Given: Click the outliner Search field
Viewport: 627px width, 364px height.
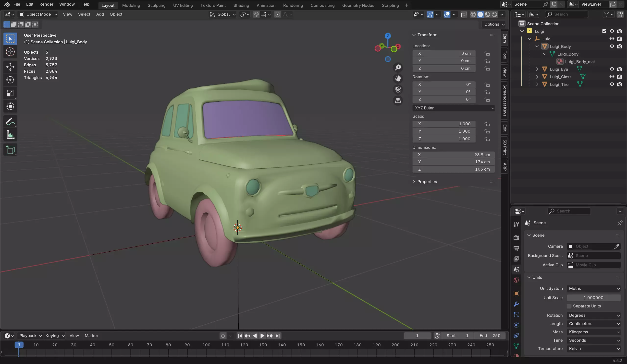Looking at the screenshot, I should click(x=566, y=14).
